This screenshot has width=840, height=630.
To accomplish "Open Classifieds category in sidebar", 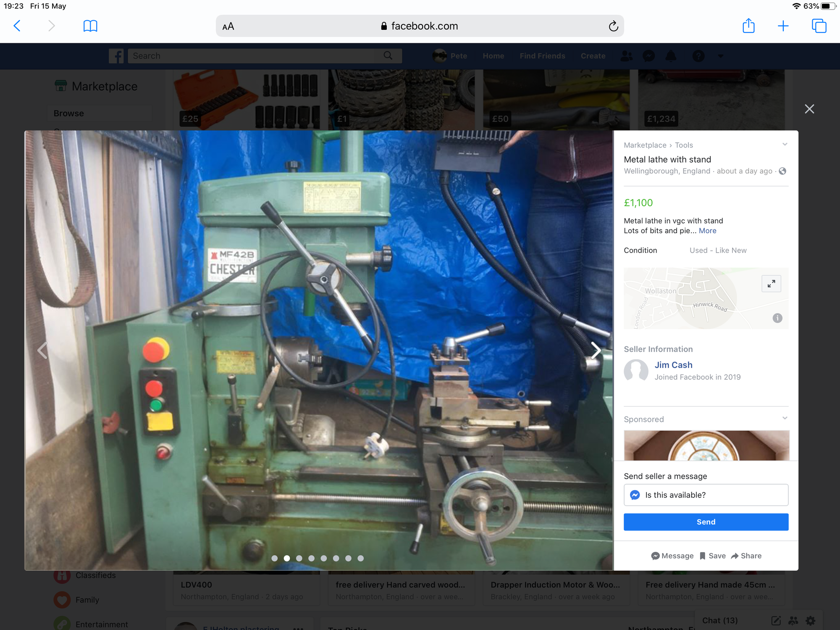I will [85, 575].
